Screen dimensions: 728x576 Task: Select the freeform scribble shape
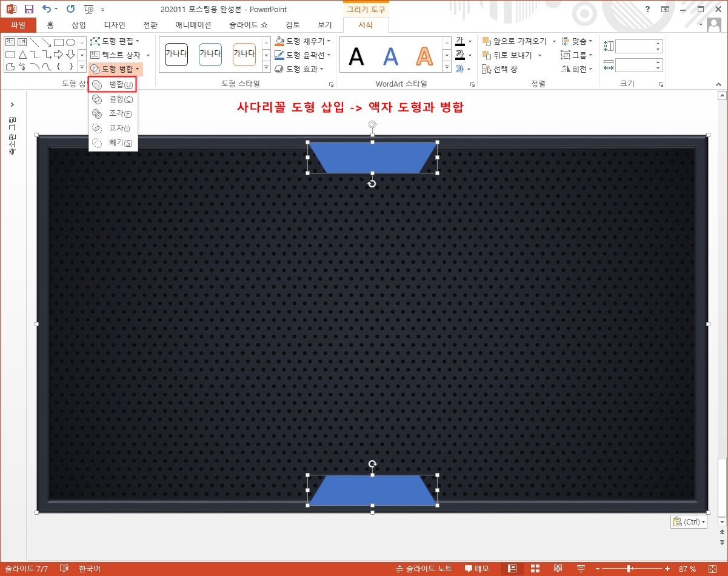pos(22,66)
